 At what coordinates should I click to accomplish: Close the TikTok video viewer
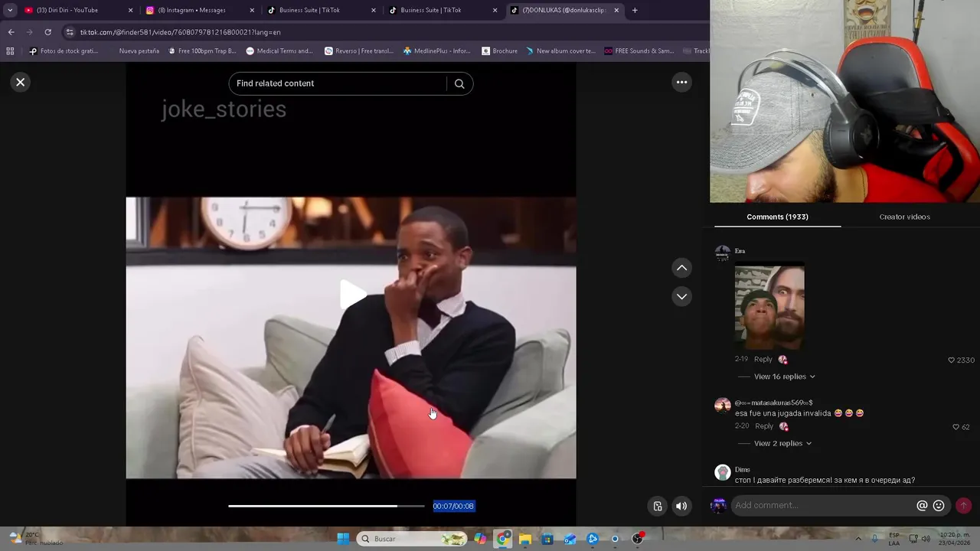point(21,82)
